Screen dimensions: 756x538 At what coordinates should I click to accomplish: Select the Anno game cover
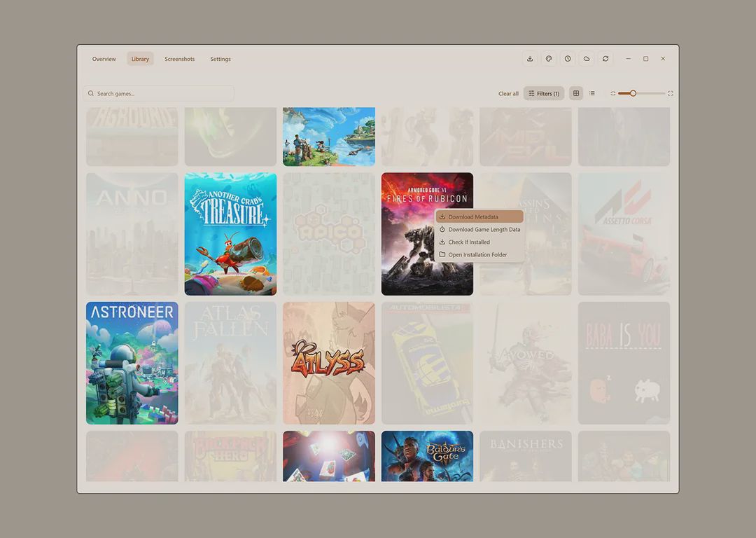(132, 234)
